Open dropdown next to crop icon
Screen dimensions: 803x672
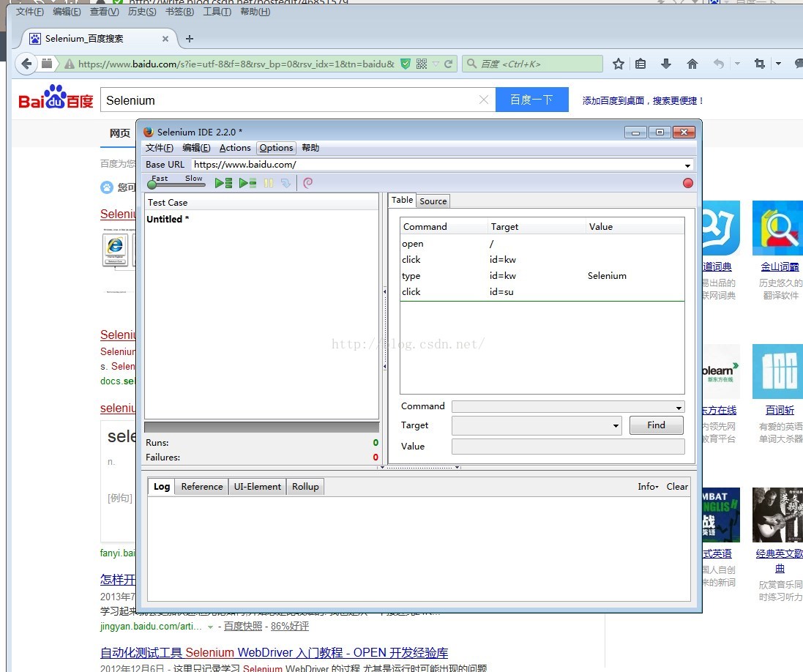778,64
